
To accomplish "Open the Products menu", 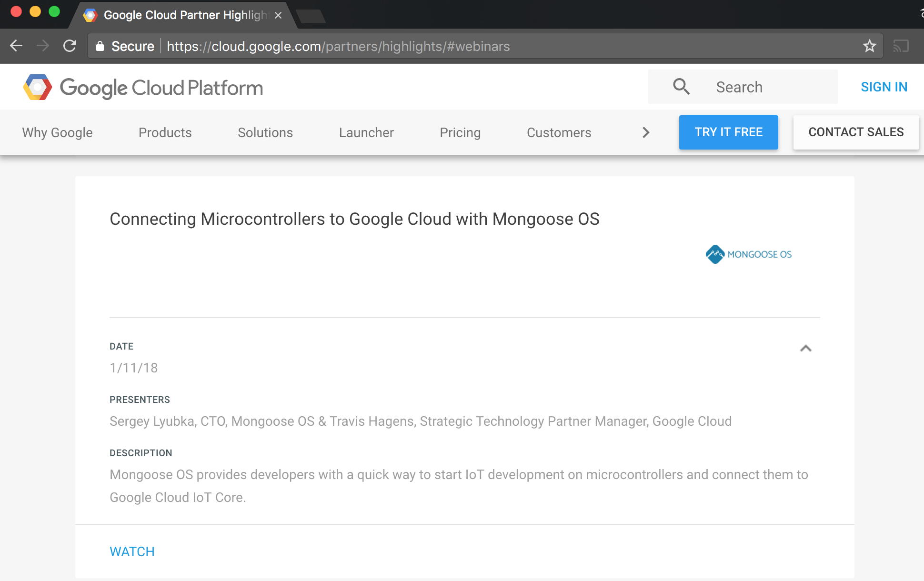I will coord(165,132).
